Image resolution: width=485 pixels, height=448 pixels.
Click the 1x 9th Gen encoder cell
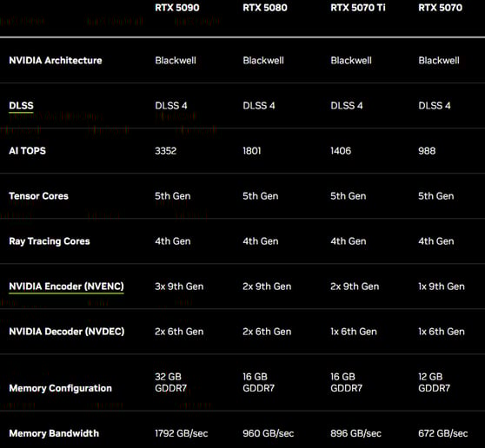pos(442,287)
